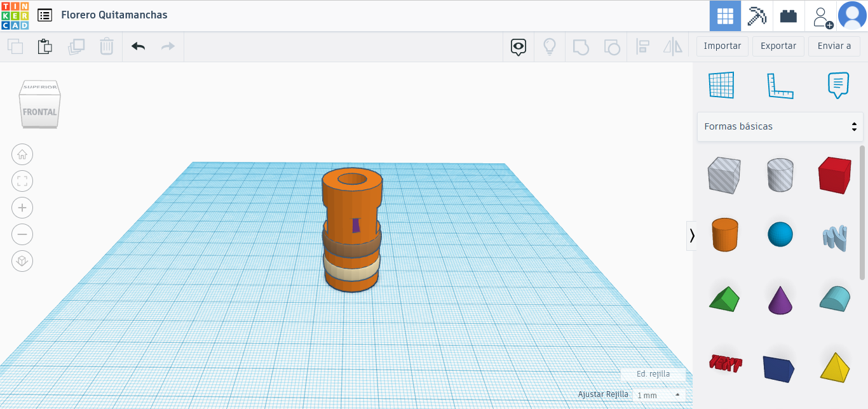
Task: Select the dark blue Wedge shape
Action: (x=780, y=368)
